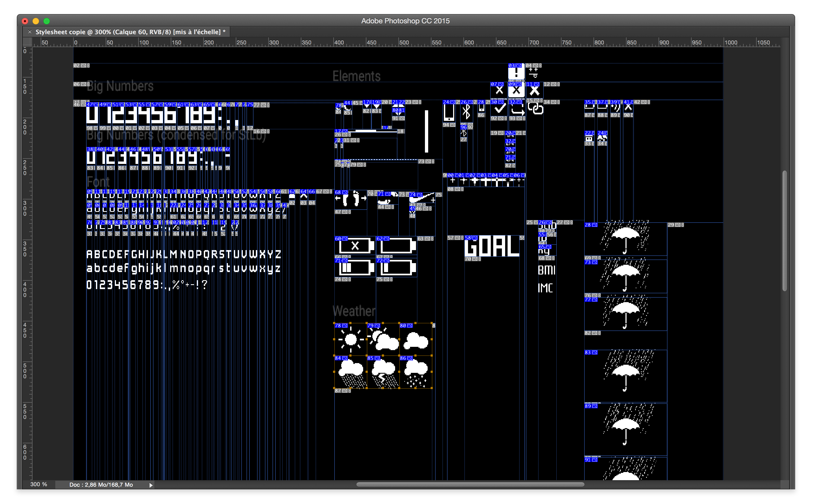Screen dimensions: 813x504
Task: Click the snow cloud icon in slice 86
Action: coord(416,372)
